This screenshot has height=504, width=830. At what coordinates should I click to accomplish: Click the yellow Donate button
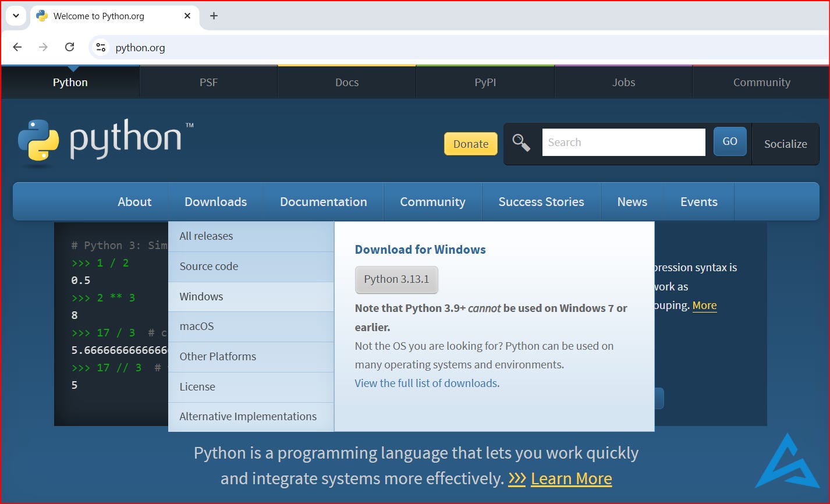[x=471, y=144]
